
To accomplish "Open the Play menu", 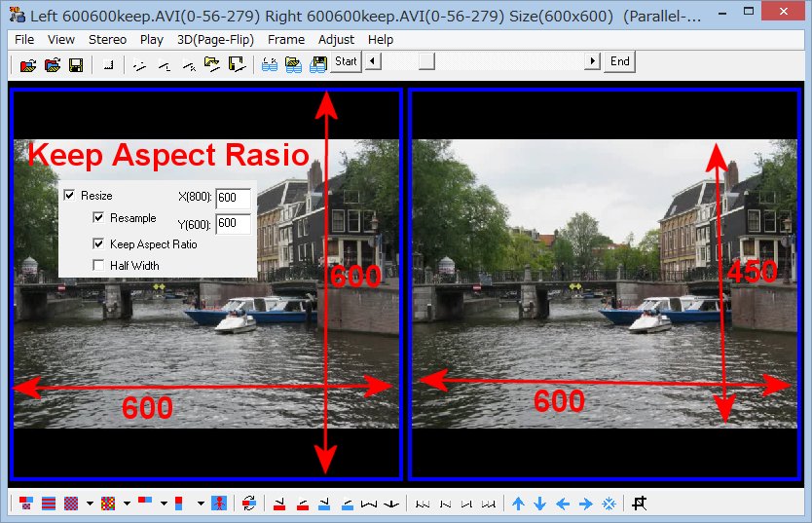I will coord(151,39).
